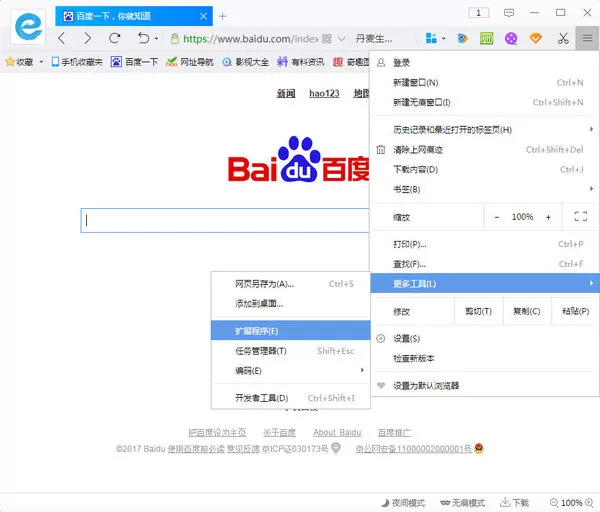Select 扩展程序(E) submenu item

(291, 331)
